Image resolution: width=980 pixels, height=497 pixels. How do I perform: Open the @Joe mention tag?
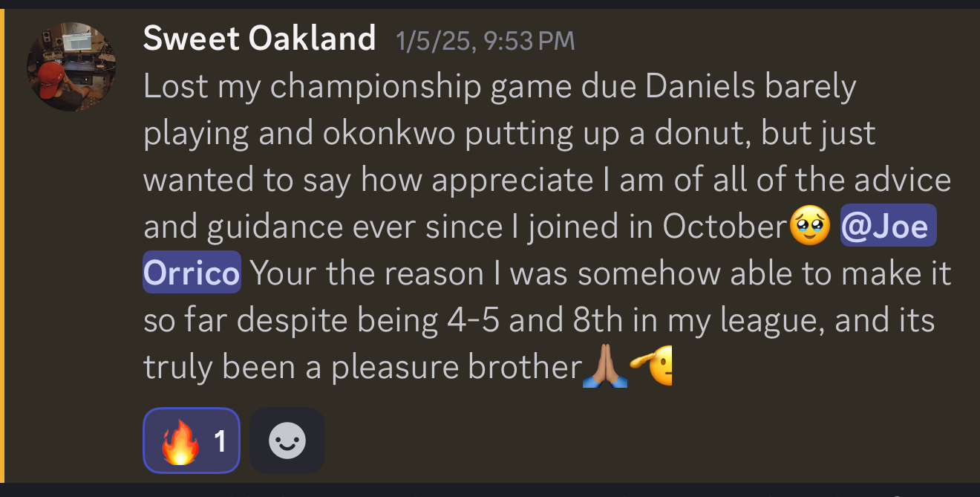pyautogui.click(x=888, y=226)
